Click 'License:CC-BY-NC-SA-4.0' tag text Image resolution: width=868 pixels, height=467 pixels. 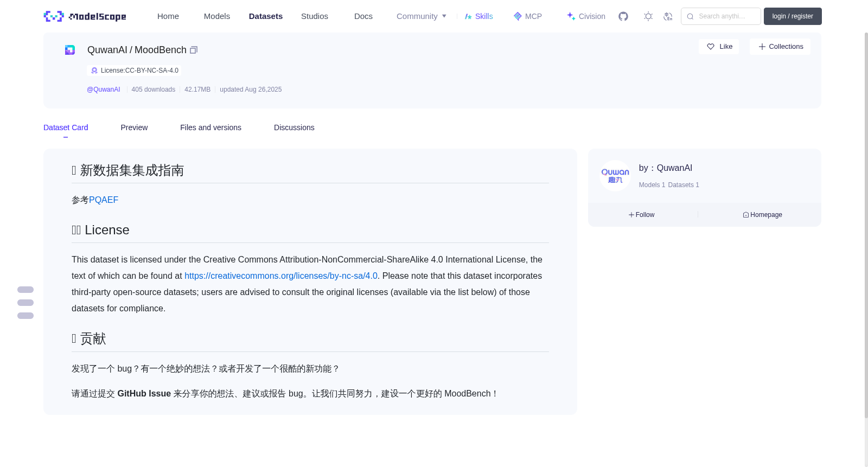(139, 71)
